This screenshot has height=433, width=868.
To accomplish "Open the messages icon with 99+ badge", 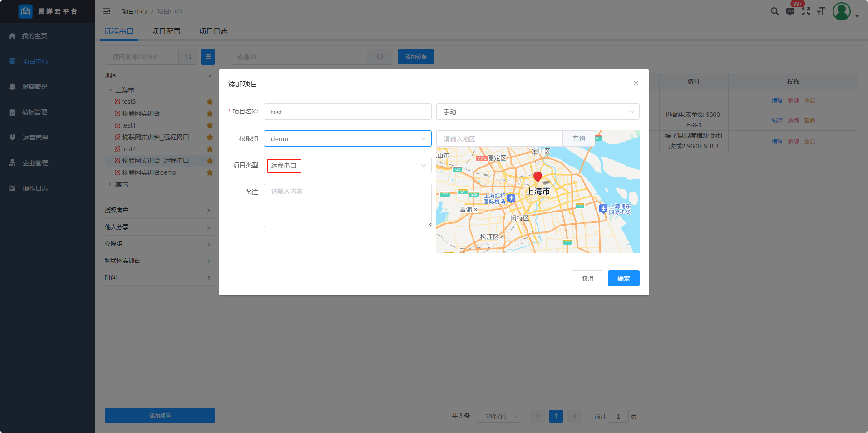I will tap(790, 11).
